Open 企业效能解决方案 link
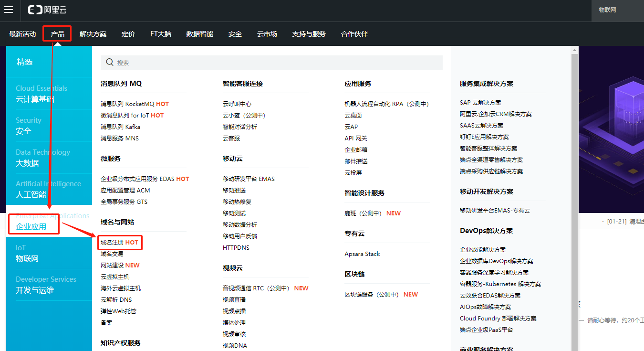 point(483,249)
